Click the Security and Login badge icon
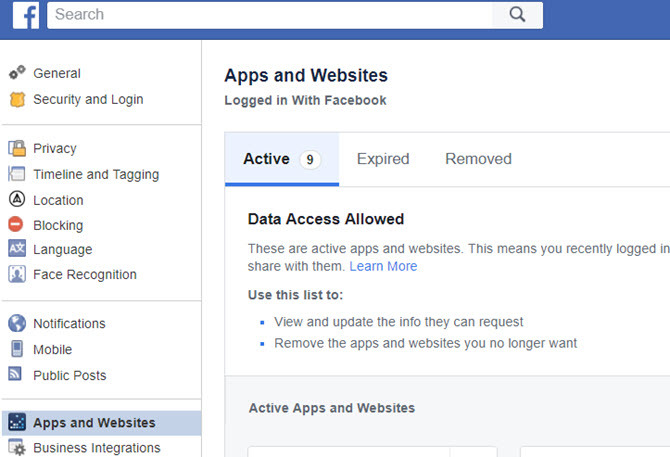The width and height of the screenshot is (670, 457). click(17, 100)
